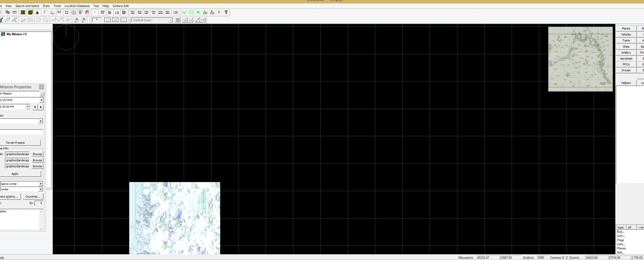
Task: Click the left arrow button next to time
Action: click(35, 107)
